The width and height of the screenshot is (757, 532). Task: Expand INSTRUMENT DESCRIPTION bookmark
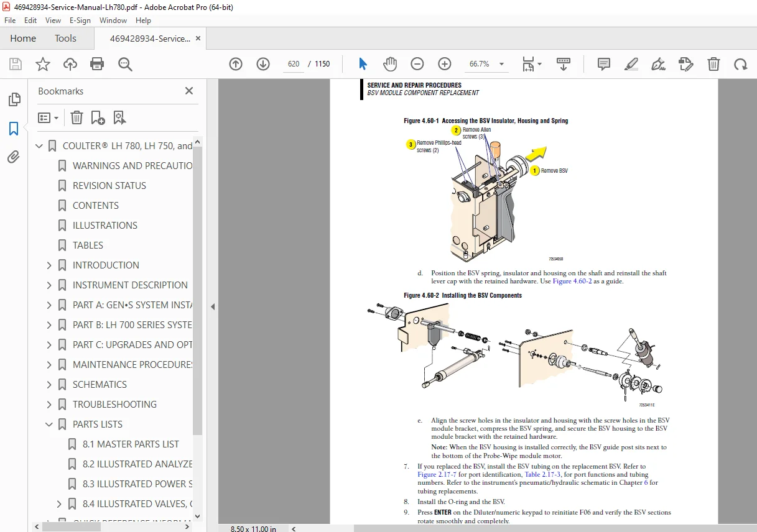click(49, 285)
